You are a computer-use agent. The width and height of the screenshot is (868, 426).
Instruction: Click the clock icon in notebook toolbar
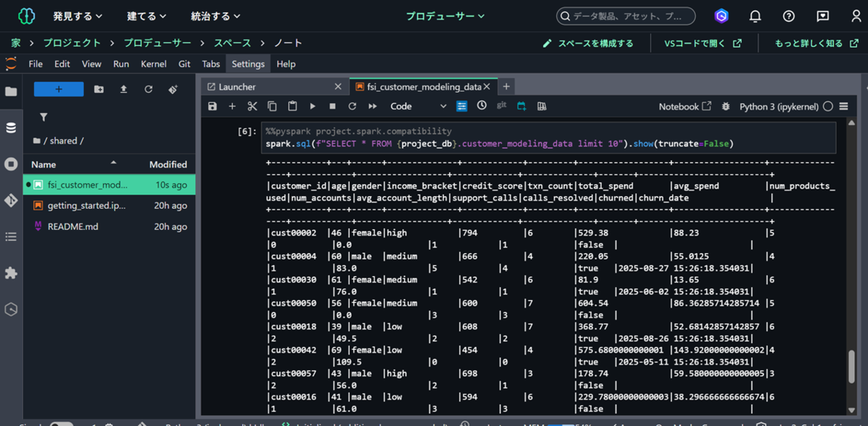pyautogui.click(x=482, y=106)
